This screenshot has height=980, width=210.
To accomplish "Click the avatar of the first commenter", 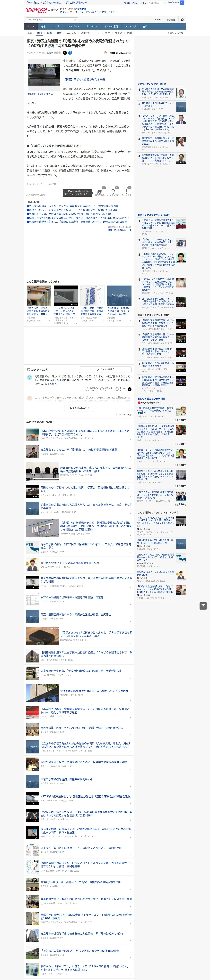I will (x=29, y=377).
